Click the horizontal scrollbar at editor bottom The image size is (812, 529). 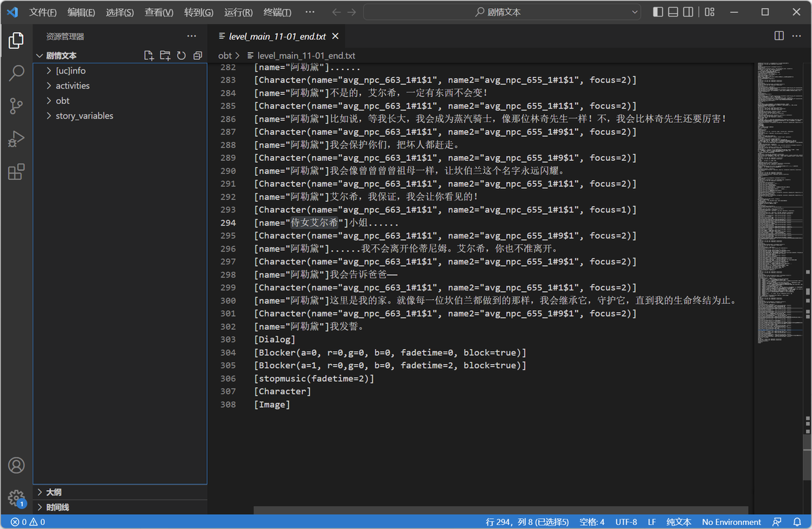click(501, 510)
